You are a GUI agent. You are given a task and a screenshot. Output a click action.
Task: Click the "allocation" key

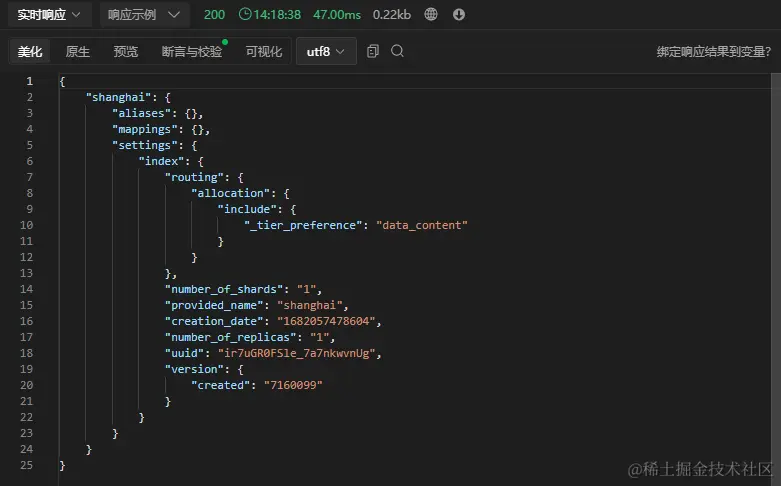tap(230, 193)
